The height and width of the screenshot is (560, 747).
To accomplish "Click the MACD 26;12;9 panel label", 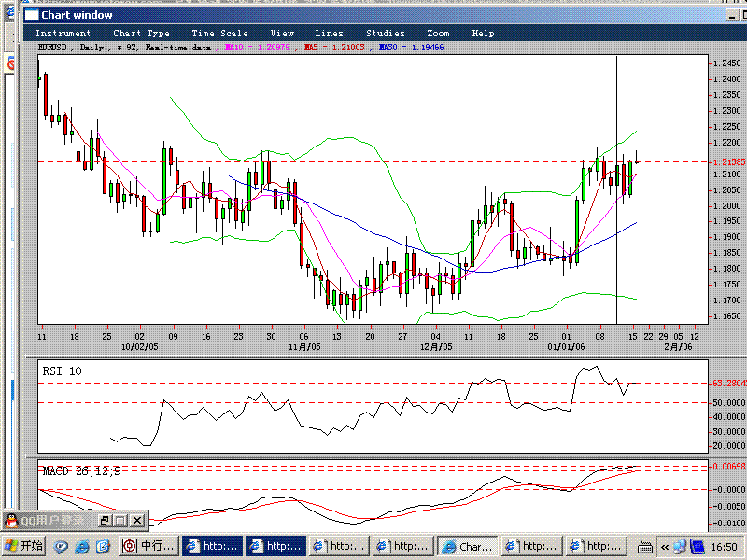I will coord(82,471).
